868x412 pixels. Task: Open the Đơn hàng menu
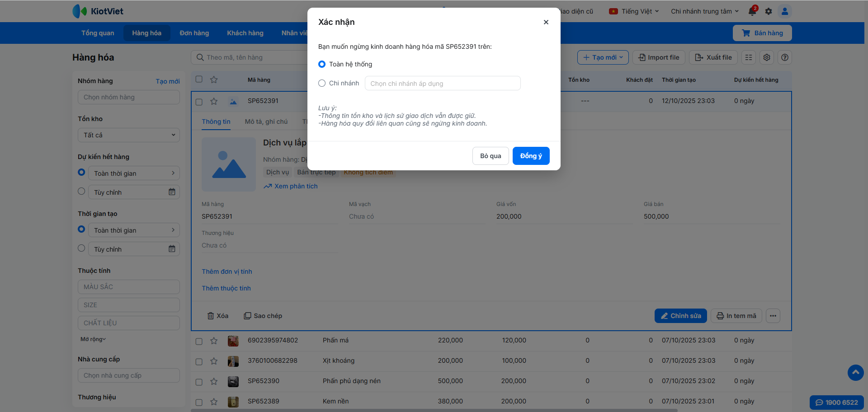point(194,33)
